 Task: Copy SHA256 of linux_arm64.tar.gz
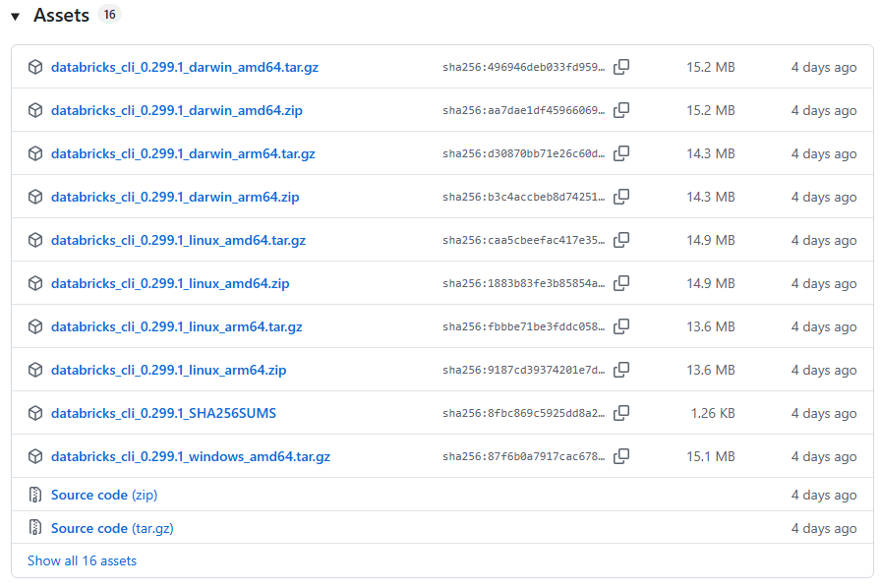621,326
